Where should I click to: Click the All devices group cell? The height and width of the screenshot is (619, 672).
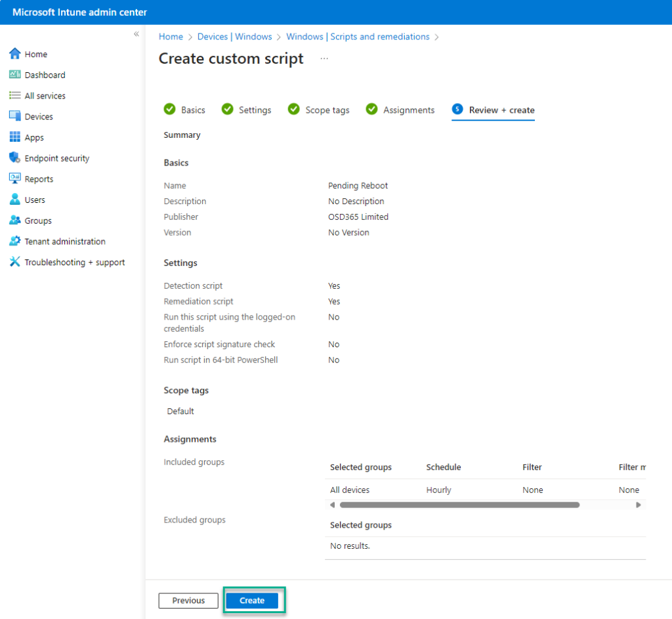pyautogui.click(x=350, y=490)
